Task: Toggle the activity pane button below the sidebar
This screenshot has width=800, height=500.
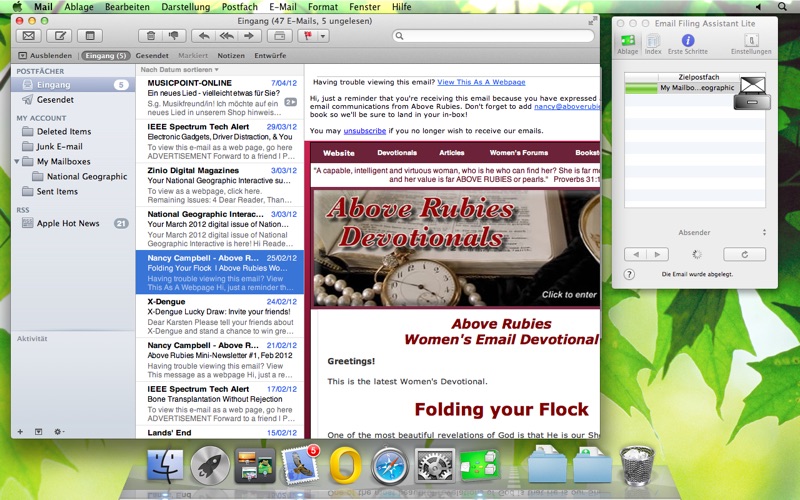Action: 38,432
